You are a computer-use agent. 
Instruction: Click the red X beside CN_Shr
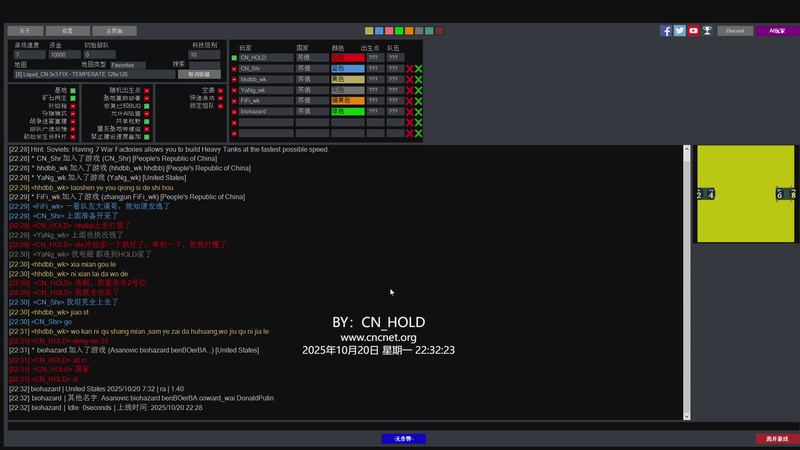(x=409, y=68)
